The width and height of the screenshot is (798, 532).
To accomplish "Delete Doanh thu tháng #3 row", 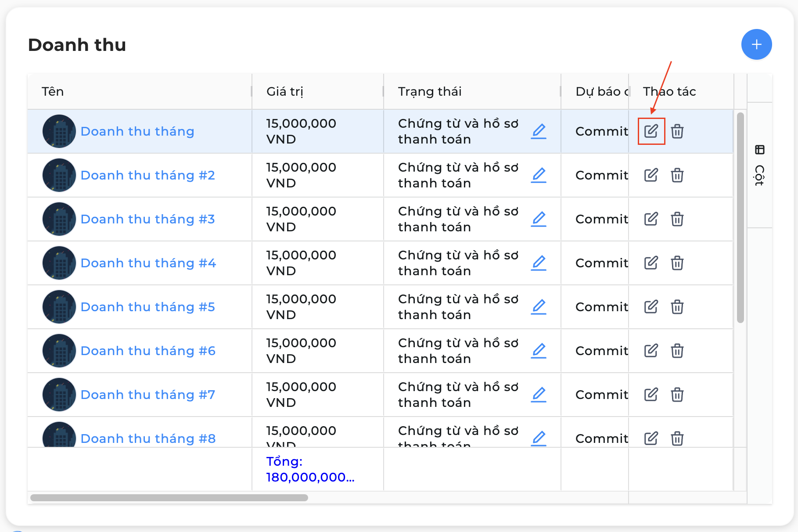I will pos(677,219).
